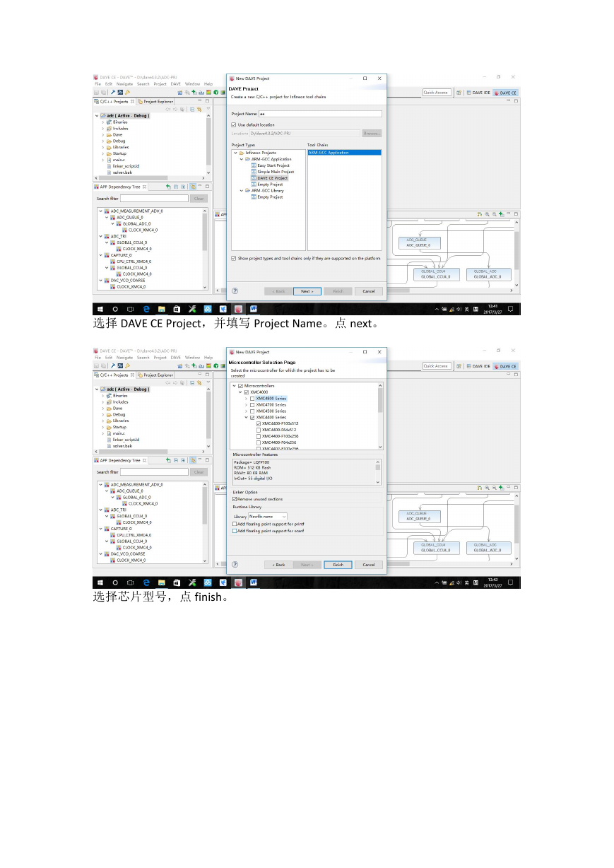This screenshot has height=868, width=614.
Task: Click Finish on Microcontroller Selection Page
Action: tap(338, 565)
